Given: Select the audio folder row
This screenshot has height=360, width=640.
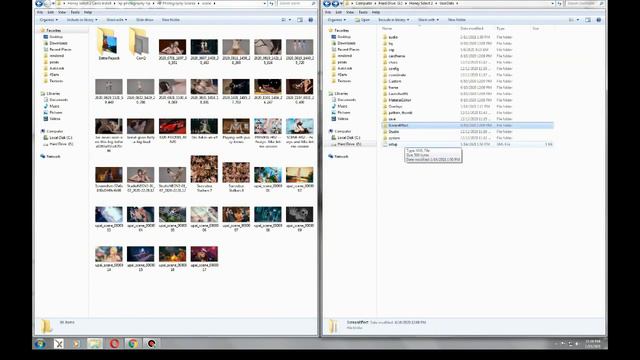Looking at the screenshot, I should [x=467, y=37].
